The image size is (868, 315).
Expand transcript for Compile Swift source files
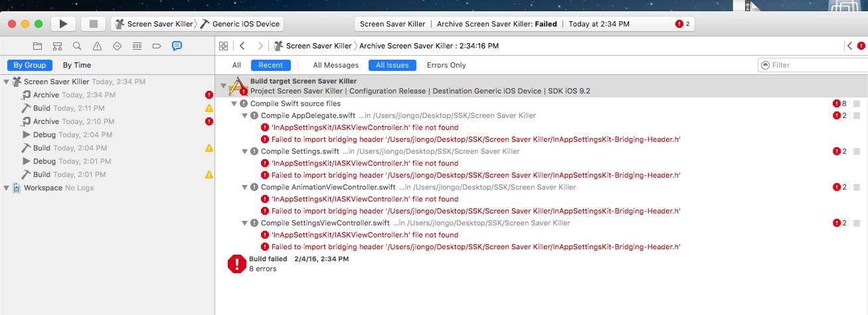(857, 103)
